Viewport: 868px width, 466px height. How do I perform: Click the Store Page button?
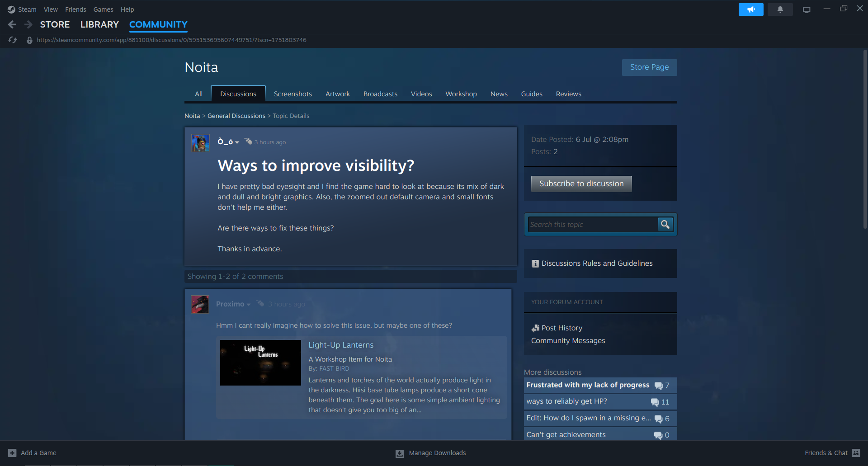649,67
